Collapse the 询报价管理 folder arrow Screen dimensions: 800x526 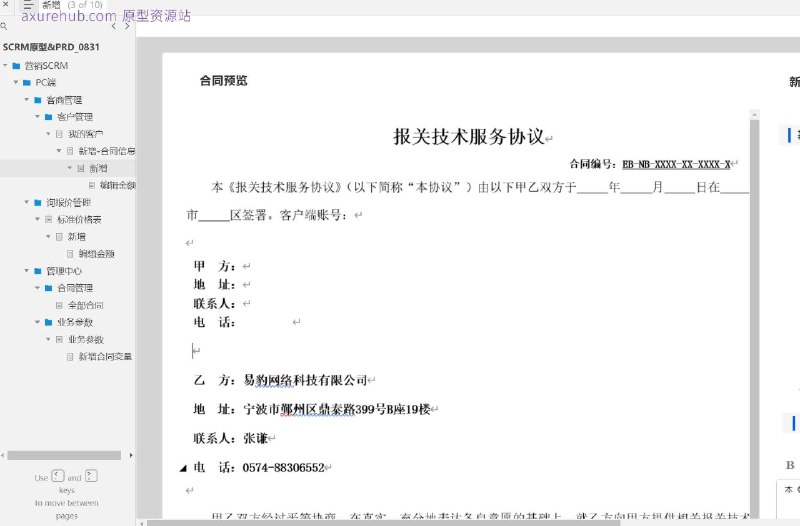(27, 202)
